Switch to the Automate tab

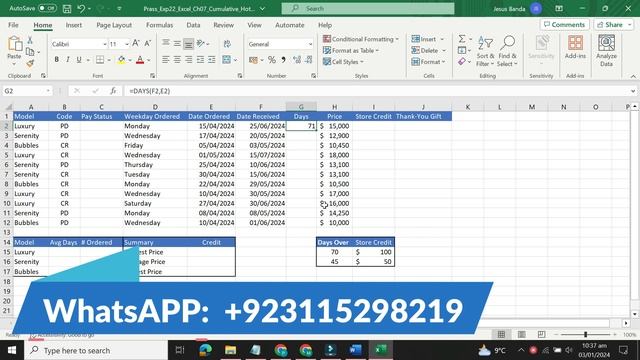tap(289, 25)
